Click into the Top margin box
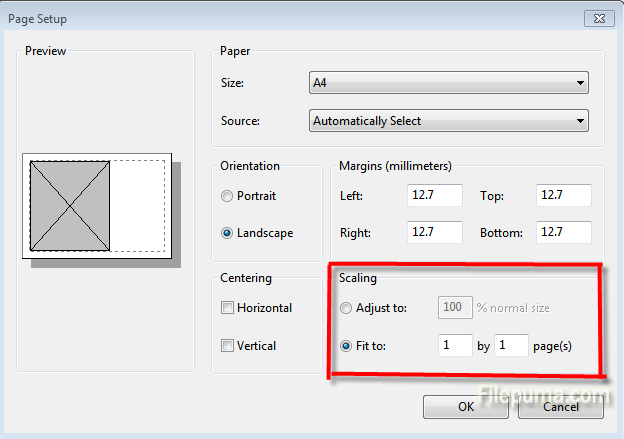This screenshot has width=624, height=439. (x=563, y=196)
